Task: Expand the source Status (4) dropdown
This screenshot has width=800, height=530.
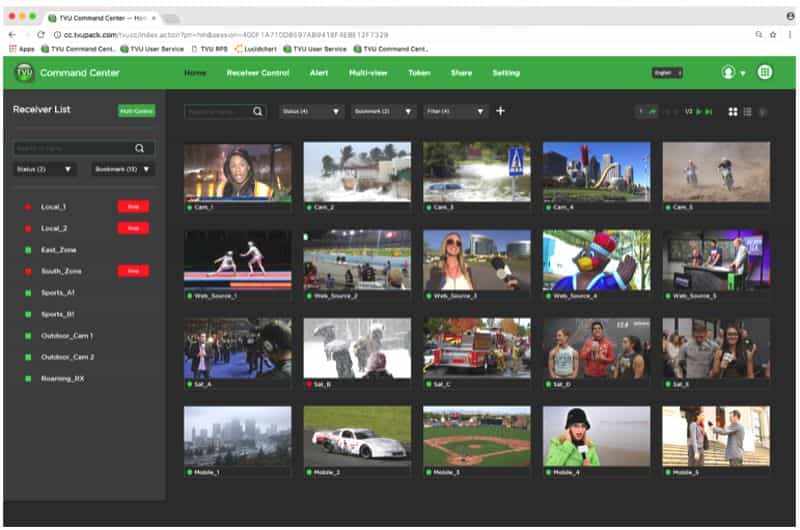Action: (311, 111)
